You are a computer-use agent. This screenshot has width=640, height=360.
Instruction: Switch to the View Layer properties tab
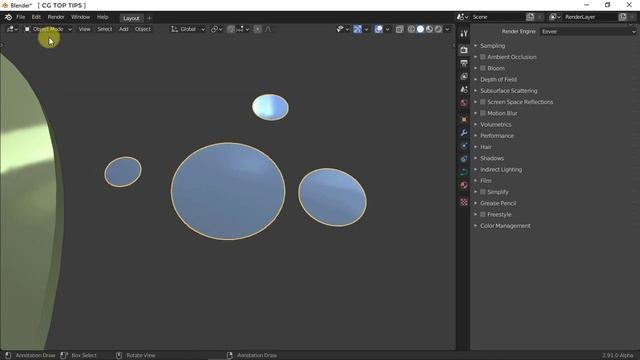[x=464, y=77]
